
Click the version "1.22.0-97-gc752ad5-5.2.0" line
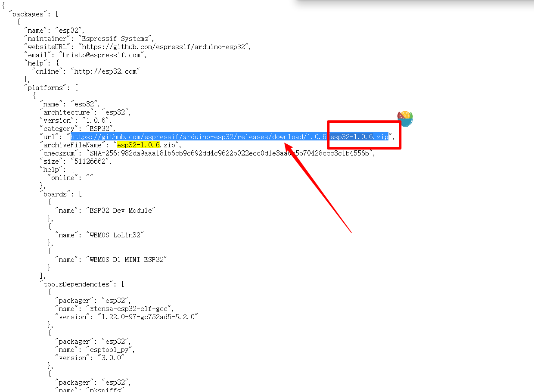tap(127, 317)
